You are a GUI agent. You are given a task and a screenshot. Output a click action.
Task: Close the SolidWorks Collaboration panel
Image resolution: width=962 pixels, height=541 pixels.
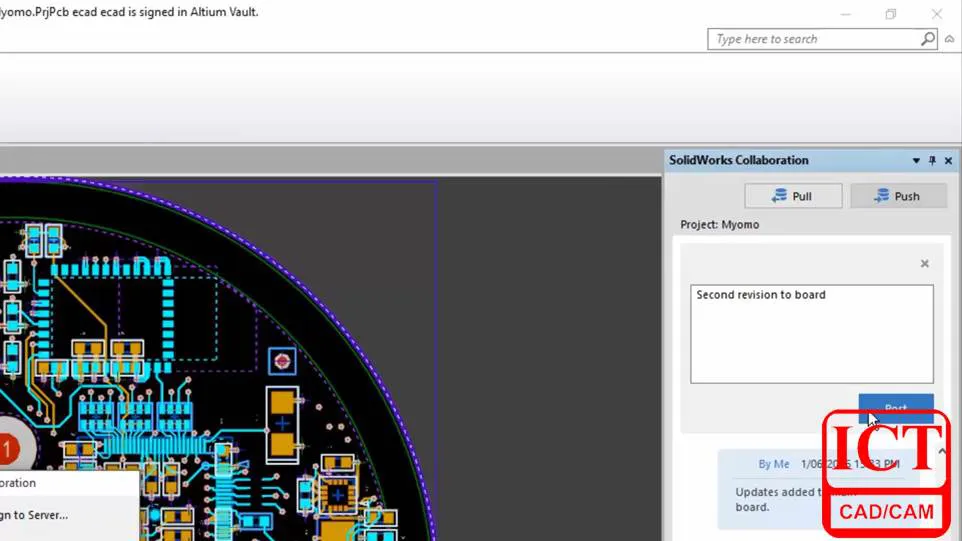pyautogui.click(x=949, y=161)
